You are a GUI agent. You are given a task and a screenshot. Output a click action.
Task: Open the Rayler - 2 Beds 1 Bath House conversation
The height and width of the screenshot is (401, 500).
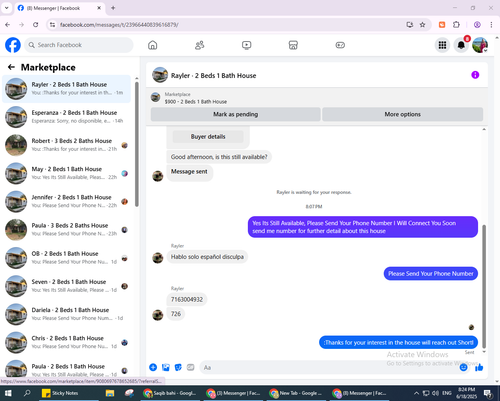point(66,89)
